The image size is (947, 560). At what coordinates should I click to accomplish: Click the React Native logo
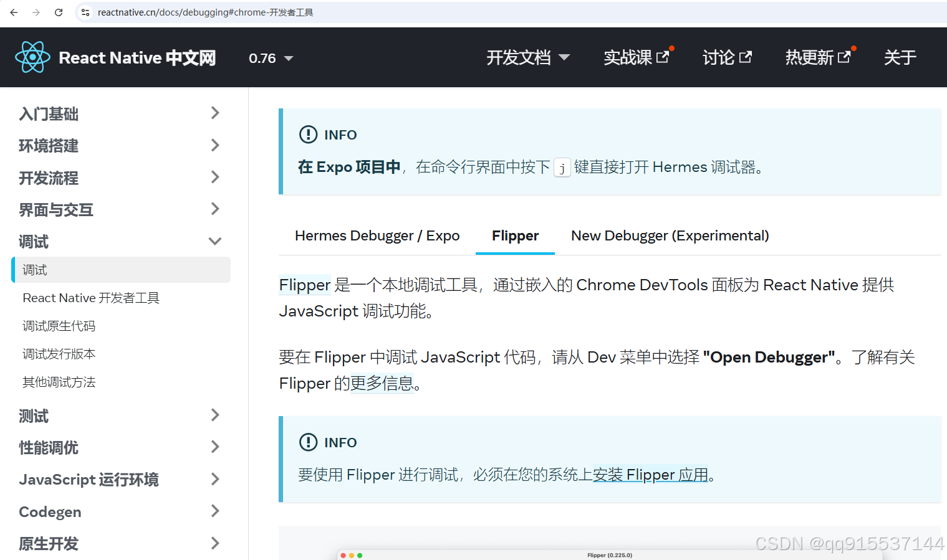click(x=32, y=57)
